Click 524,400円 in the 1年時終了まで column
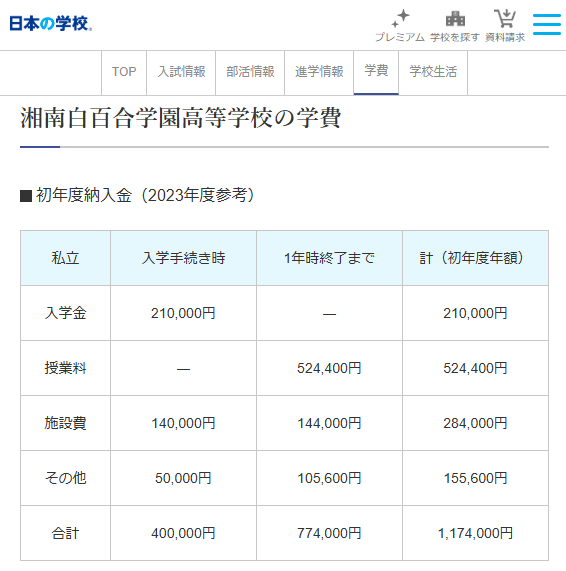This screenshot has height=571, width=566. tap(329, 368)
